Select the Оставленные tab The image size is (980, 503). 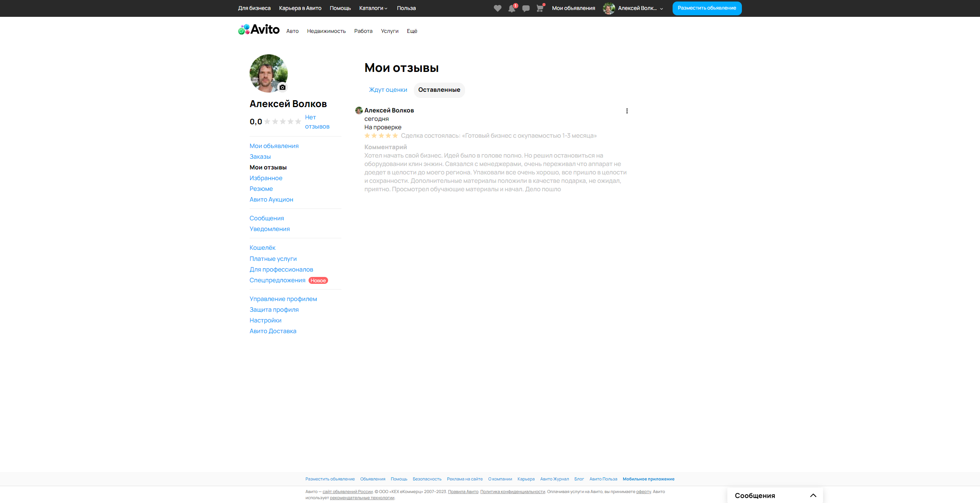(439, 90)
